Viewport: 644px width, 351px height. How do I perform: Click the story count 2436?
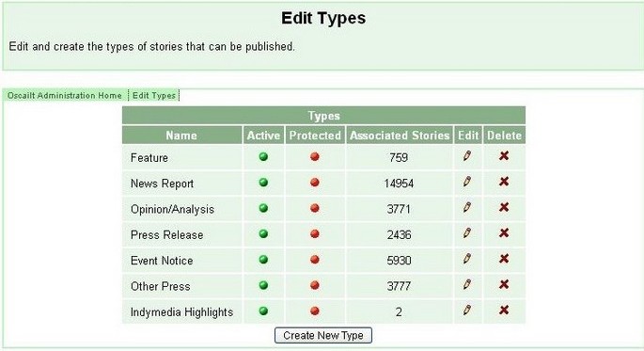399,234
